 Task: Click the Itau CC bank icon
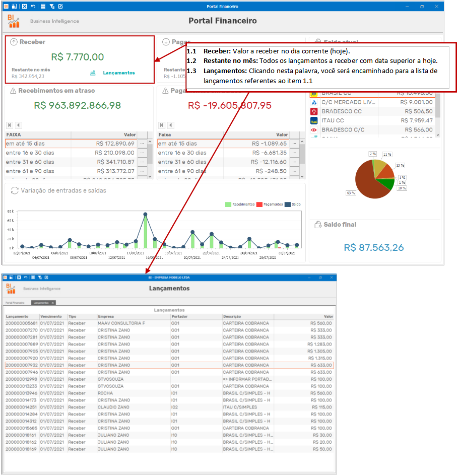coord(314,121)
